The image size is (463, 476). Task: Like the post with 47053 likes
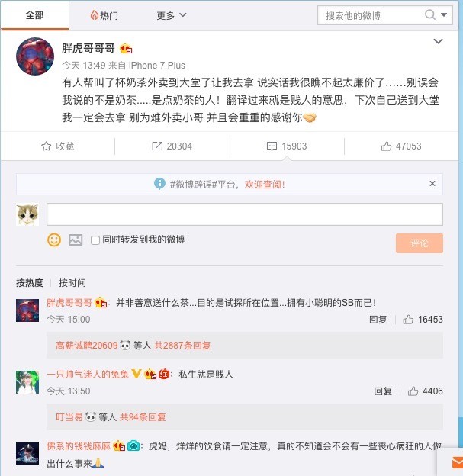[x=401, y=146]
